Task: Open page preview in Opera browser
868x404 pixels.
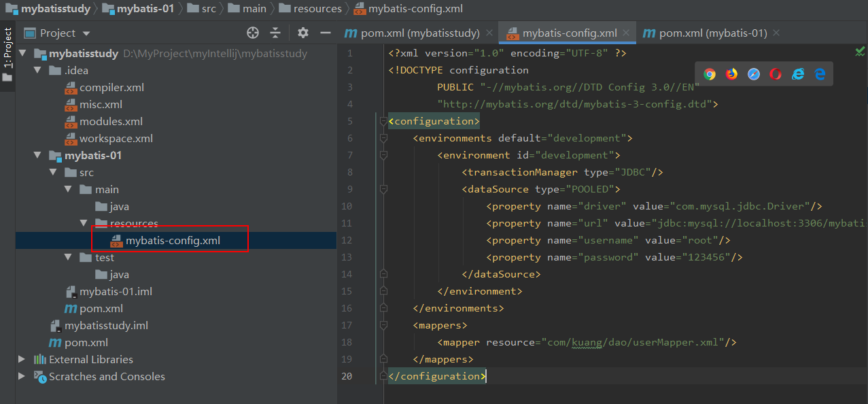Action: coord(776,74)
